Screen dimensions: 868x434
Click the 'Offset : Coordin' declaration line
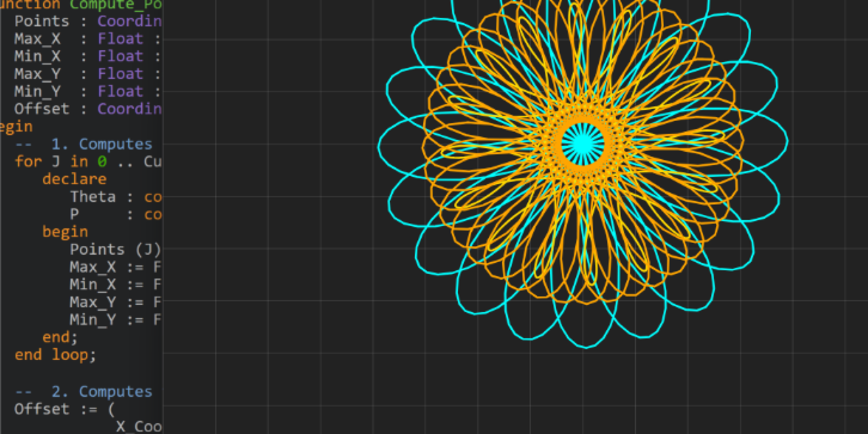tap(88, 109)
